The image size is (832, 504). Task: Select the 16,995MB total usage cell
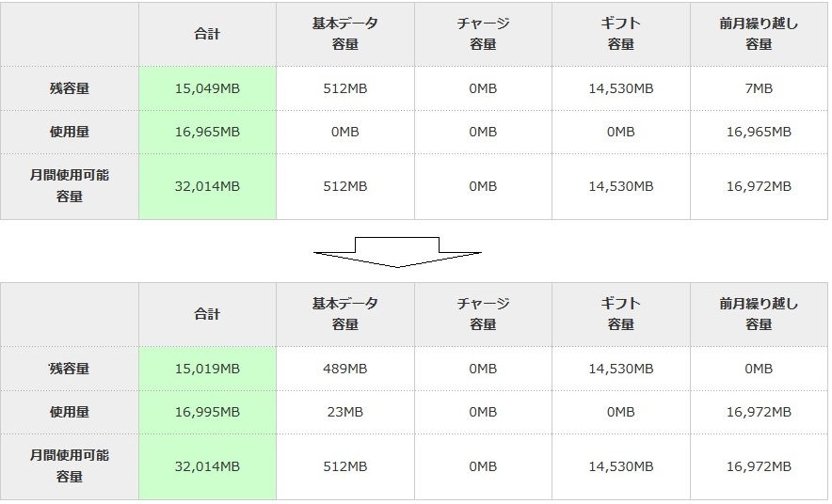pos(207,412)
